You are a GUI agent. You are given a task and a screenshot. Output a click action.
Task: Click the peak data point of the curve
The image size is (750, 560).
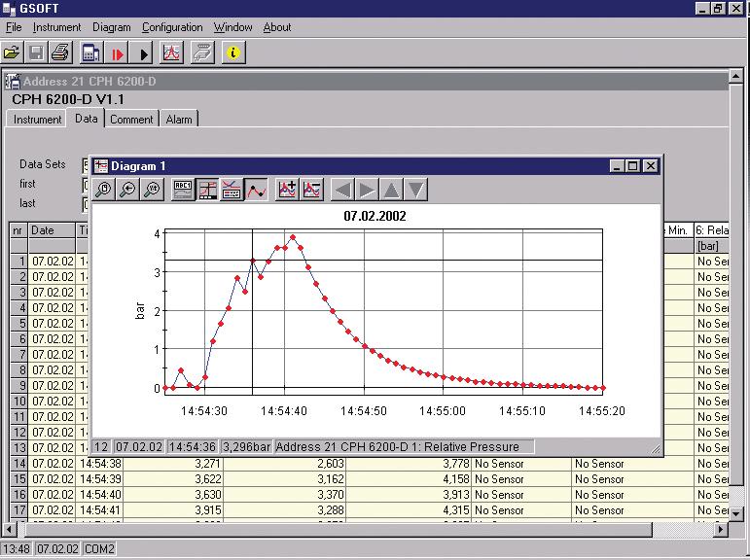(293, 237)
